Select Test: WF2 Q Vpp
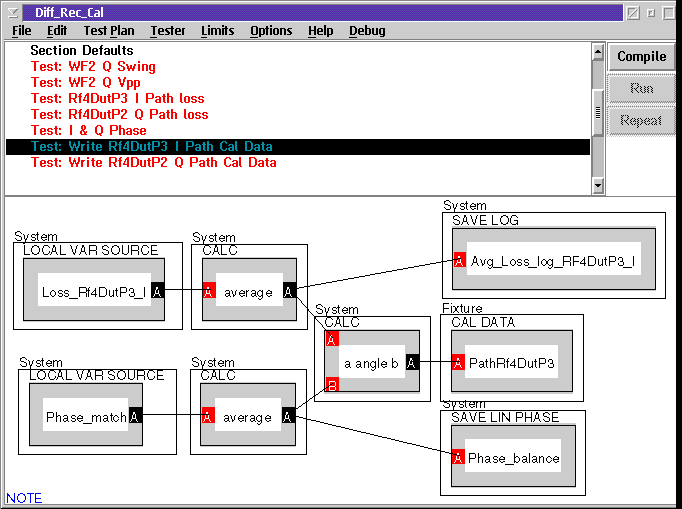682x509 pixels. point(298,83)
